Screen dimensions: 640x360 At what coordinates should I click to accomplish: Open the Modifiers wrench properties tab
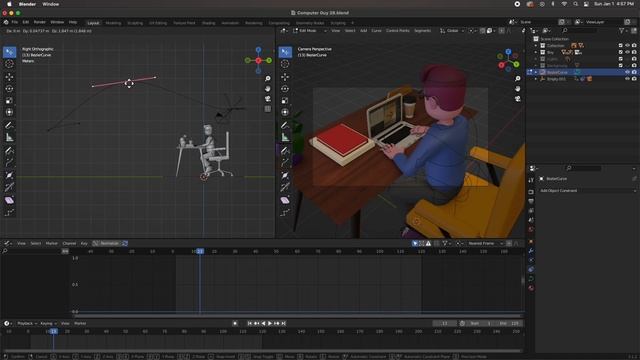531,251
